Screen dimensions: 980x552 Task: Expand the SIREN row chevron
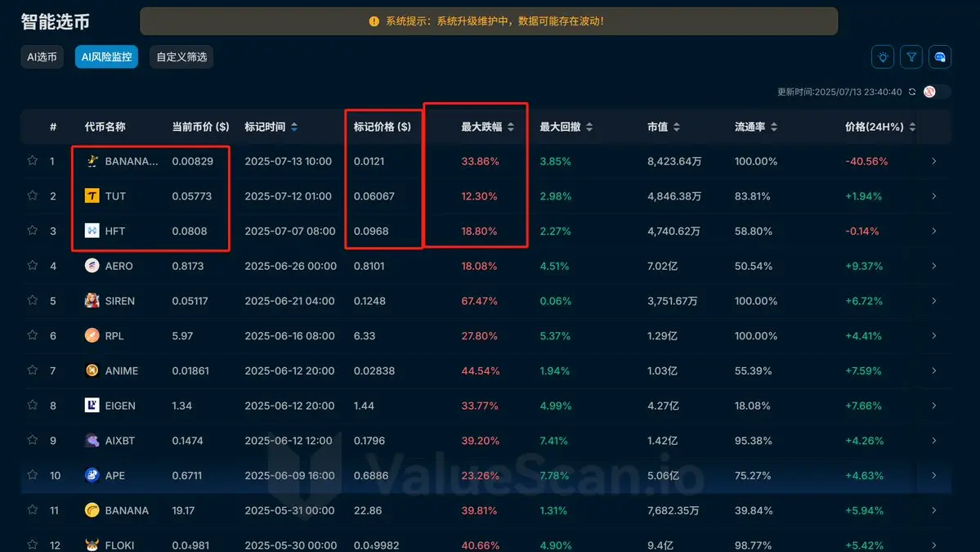tap(933, 301)
